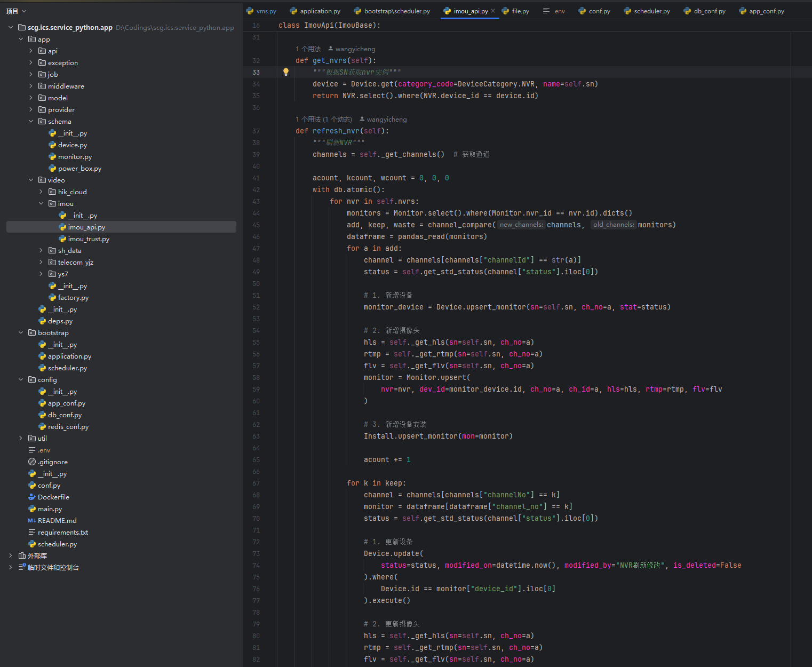Select the scheduler.py editor tab

[647, 11]
